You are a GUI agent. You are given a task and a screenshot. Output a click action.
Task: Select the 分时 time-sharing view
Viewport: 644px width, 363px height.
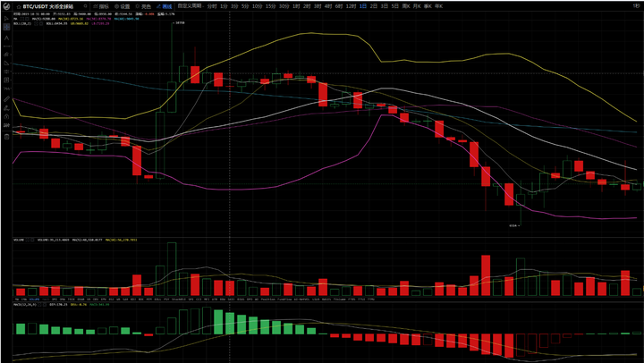click(212, 6)
